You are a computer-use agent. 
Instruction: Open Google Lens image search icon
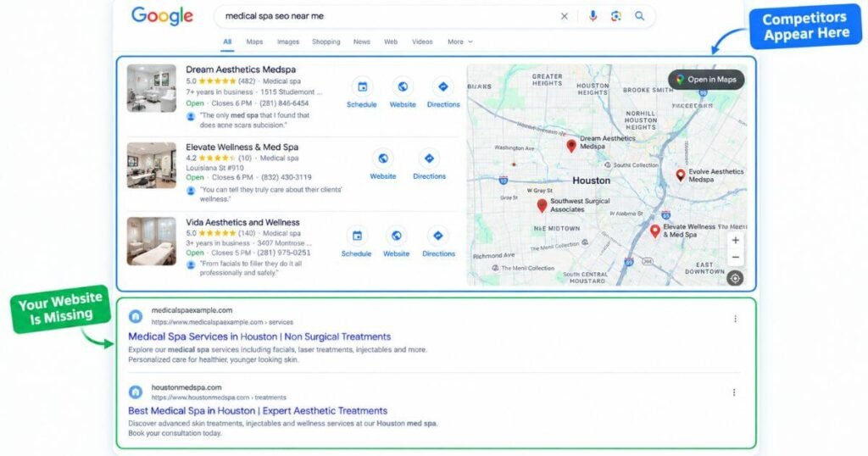(x=616, y=16)
